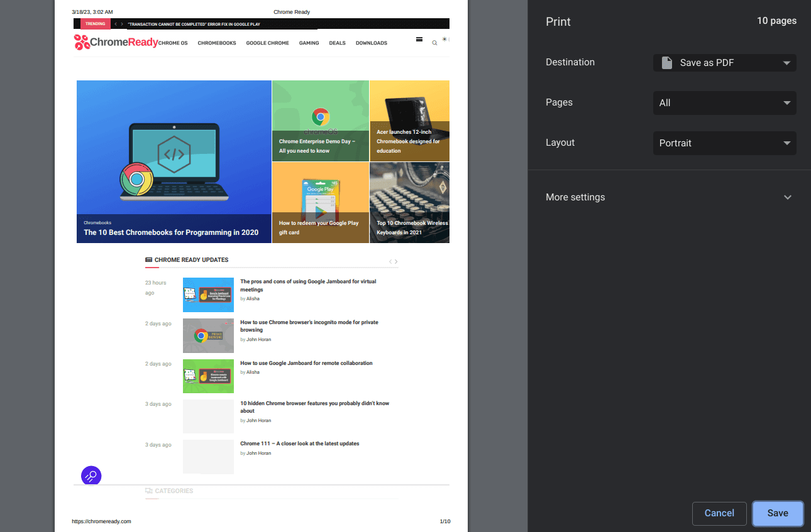
Task: Click the search magnifier icon in the preview header
Action: point(434,43)
